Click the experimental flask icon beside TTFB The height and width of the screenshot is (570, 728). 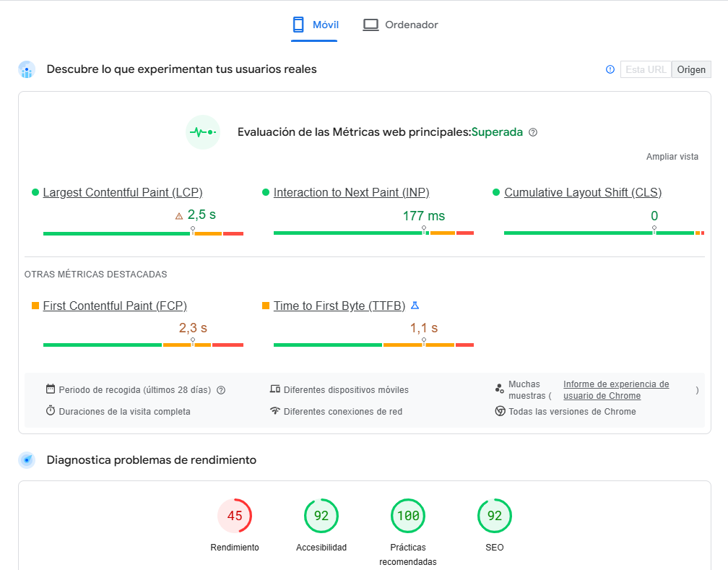[415, 306]
